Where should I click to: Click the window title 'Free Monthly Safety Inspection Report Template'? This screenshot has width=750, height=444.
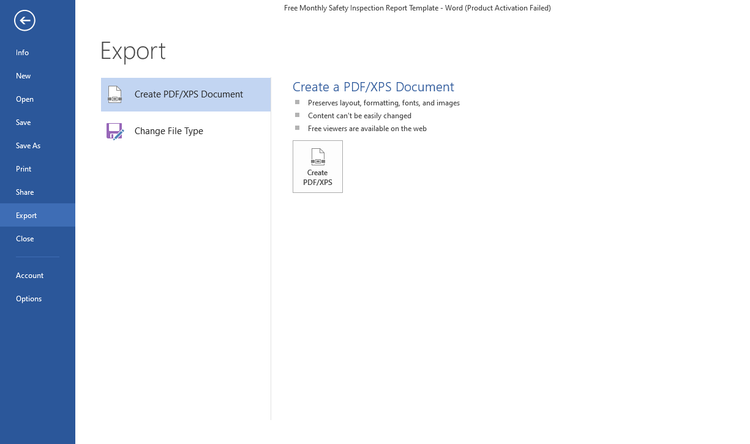tap(361, 8)
